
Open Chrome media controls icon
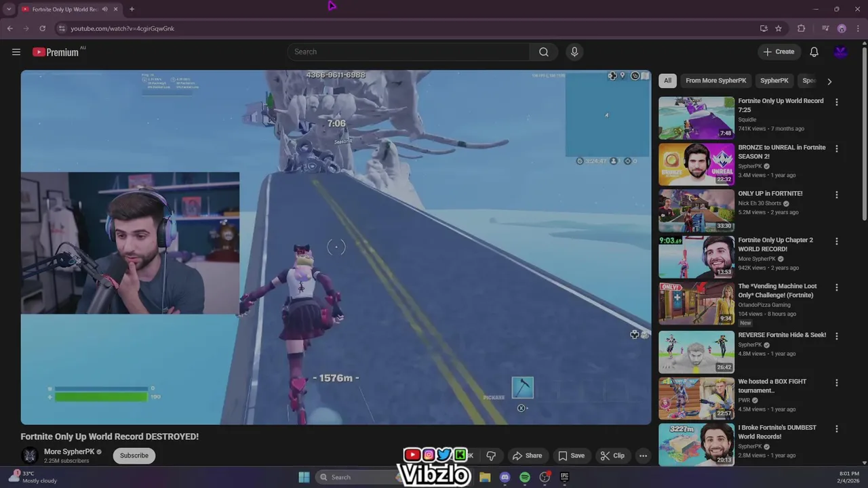pyautogui.click(x=825, y=28)
